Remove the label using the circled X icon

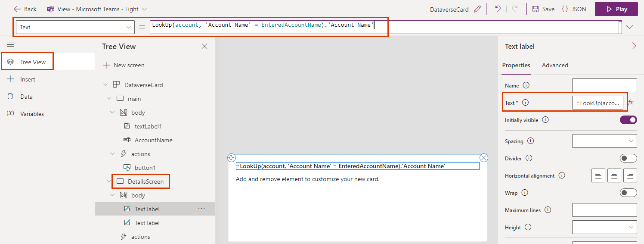click(484, 158)
